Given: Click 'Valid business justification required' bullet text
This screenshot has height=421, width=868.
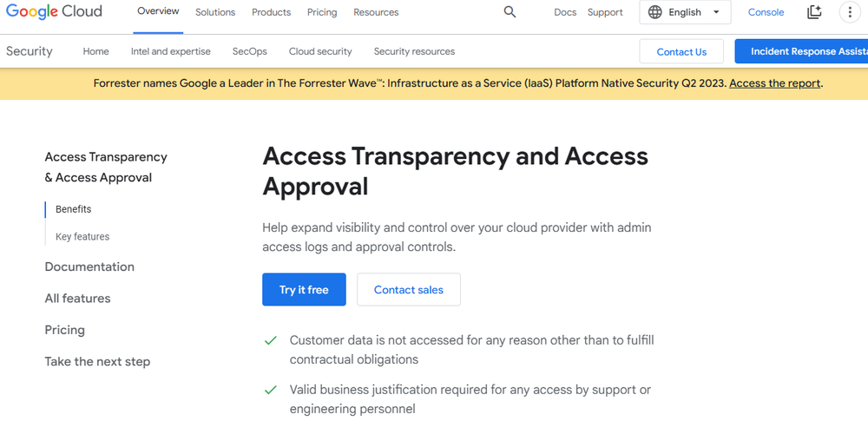Looking at the screenshot, I should tap(470, 399).
